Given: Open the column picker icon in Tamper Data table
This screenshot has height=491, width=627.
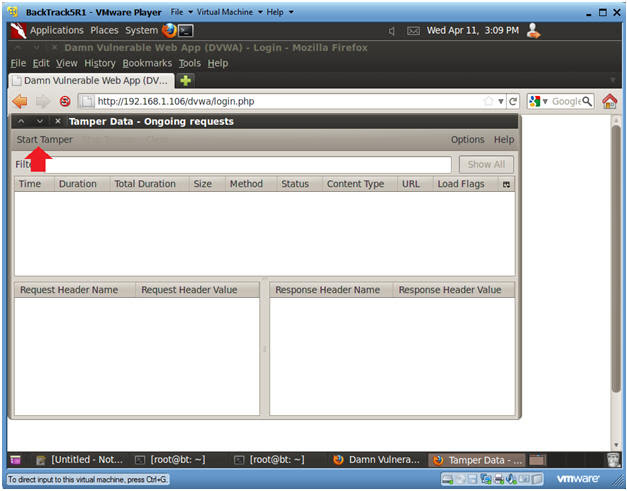Looking at the screenshot, I should point(506,184).
